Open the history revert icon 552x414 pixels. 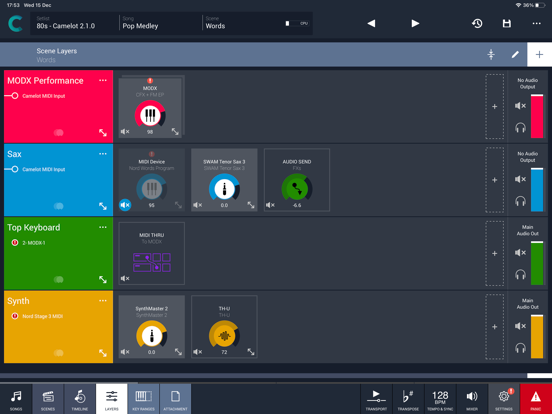477,24
